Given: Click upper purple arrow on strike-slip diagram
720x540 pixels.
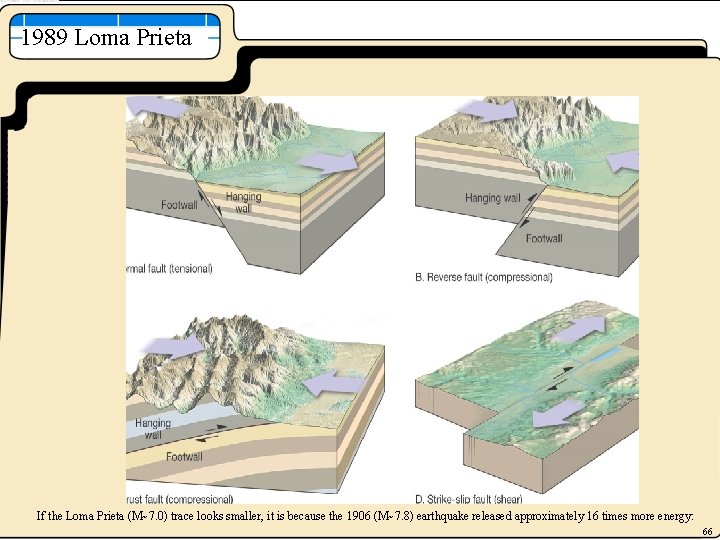Looking at the screenshot, I should (579, 328).
